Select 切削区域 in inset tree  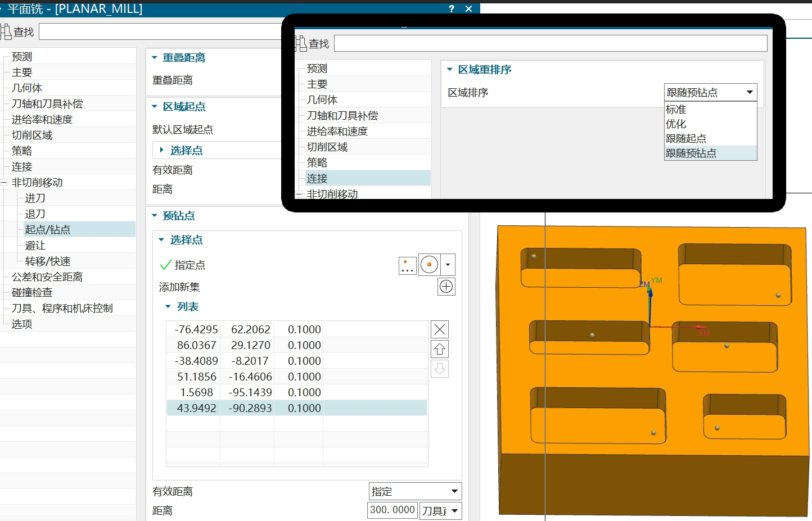[327, 147]
